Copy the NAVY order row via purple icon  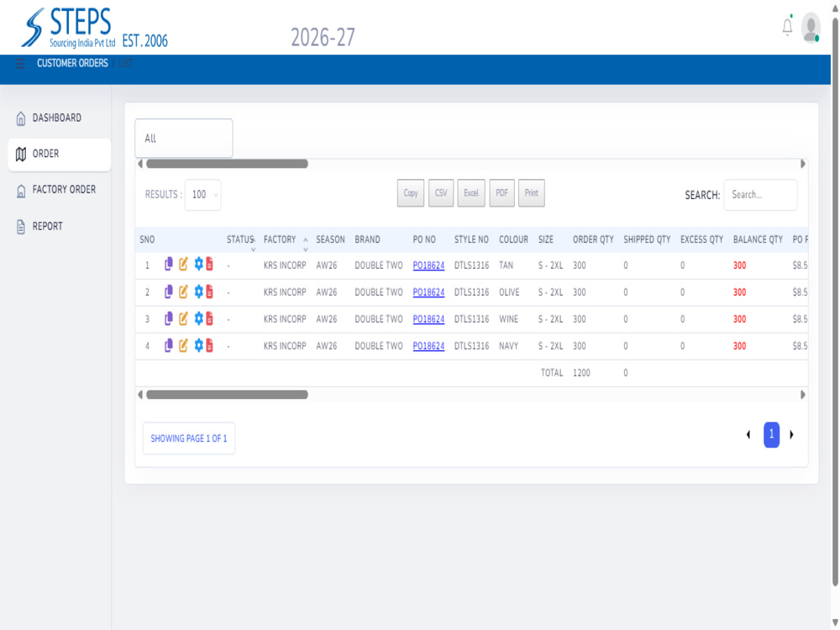[x=168, y=345]
